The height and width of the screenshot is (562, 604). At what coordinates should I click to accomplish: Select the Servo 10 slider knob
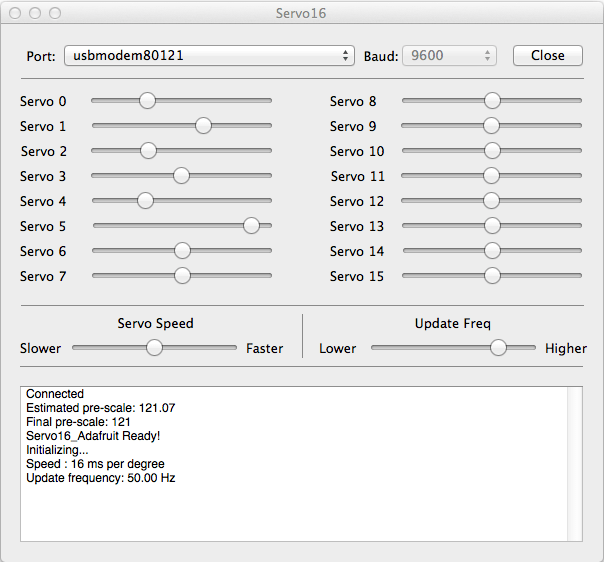pos(492,150)
